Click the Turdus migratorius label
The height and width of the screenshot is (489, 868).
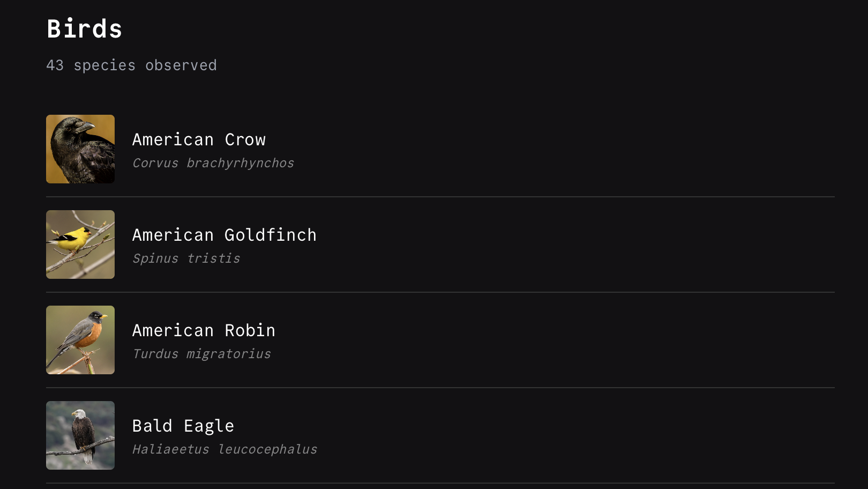coord(201,354)
